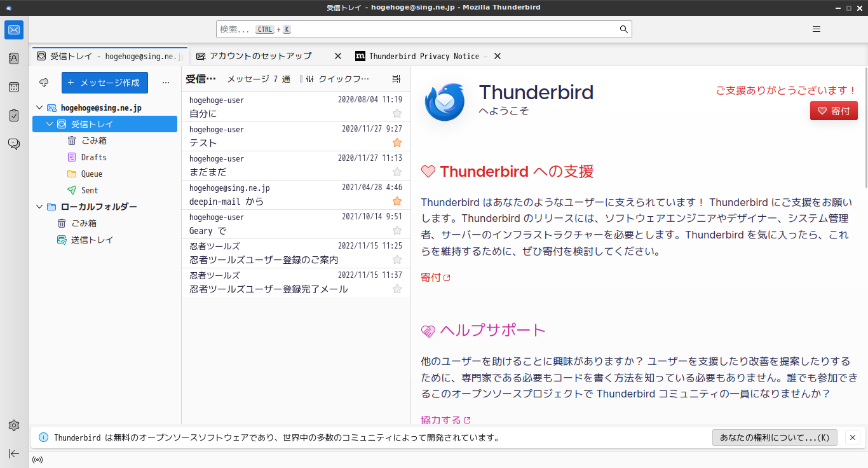868x468 pixels.
Task: Open the 協力する link
Action: [x=445, y=420]
